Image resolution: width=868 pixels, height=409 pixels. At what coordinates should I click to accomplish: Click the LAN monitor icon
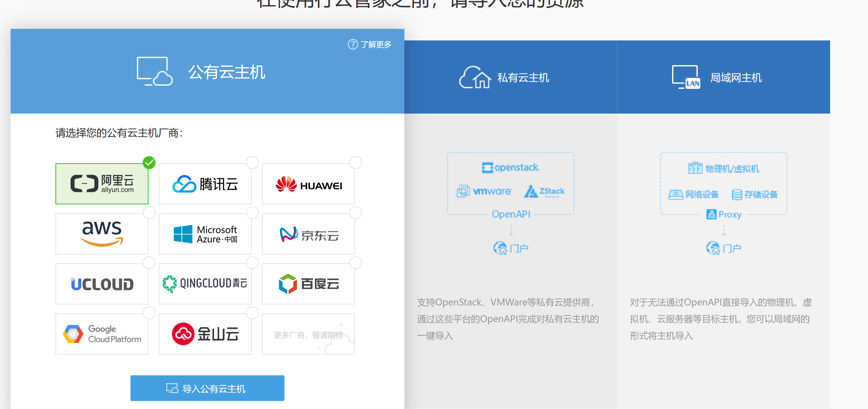click(x=686, y=77)
